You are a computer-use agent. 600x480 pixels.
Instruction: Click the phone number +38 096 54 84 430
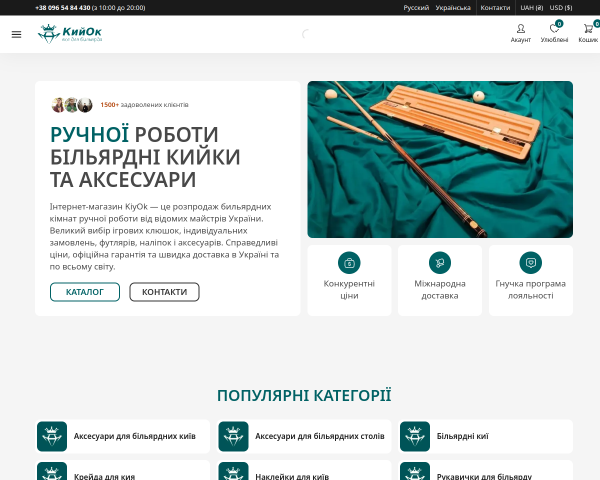click(63, 8)
